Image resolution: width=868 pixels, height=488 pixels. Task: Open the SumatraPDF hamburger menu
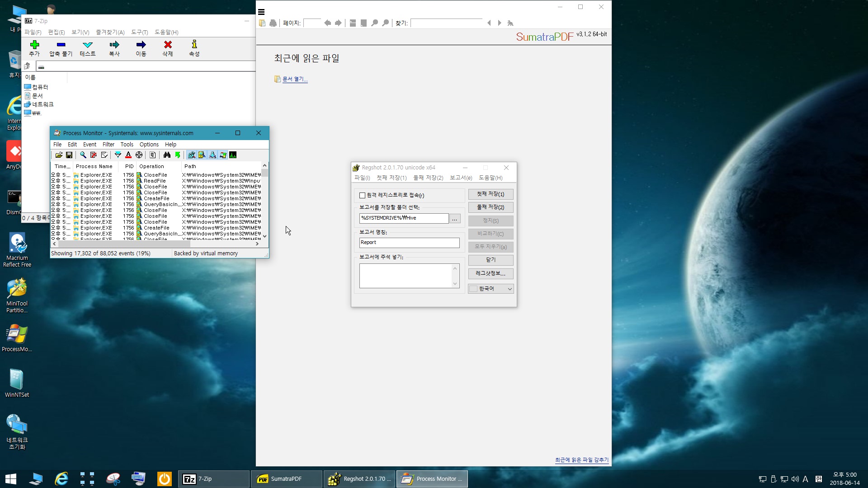pyautogui.click(x=261, y=12)
